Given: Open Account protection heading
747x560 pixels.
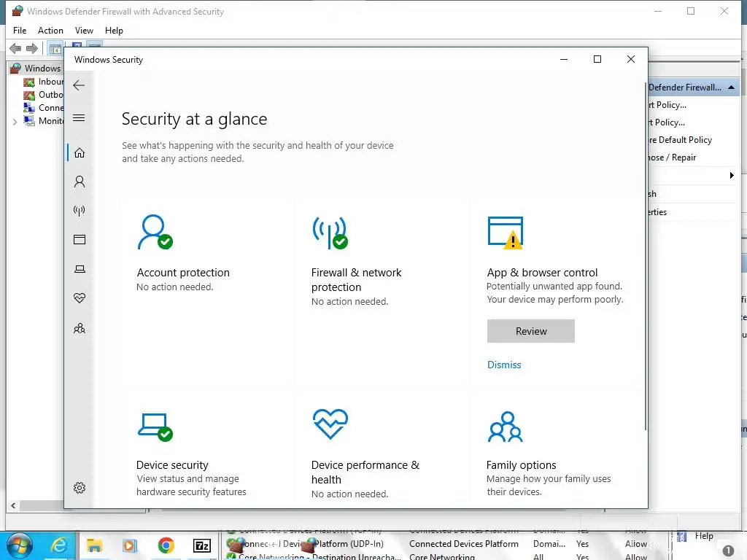Looking at the screenshot, I should pyautogui.click(x=183, y=273).
